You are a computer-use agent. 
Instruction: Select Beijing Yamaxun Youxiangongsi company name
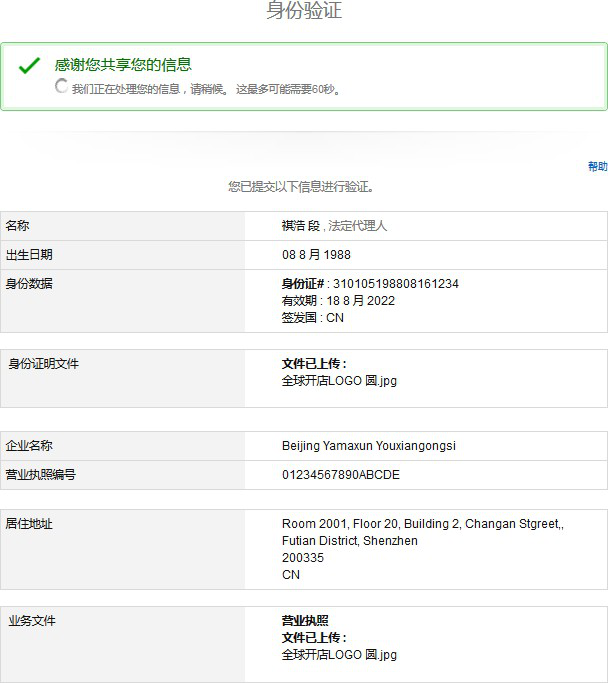[369, 446]
